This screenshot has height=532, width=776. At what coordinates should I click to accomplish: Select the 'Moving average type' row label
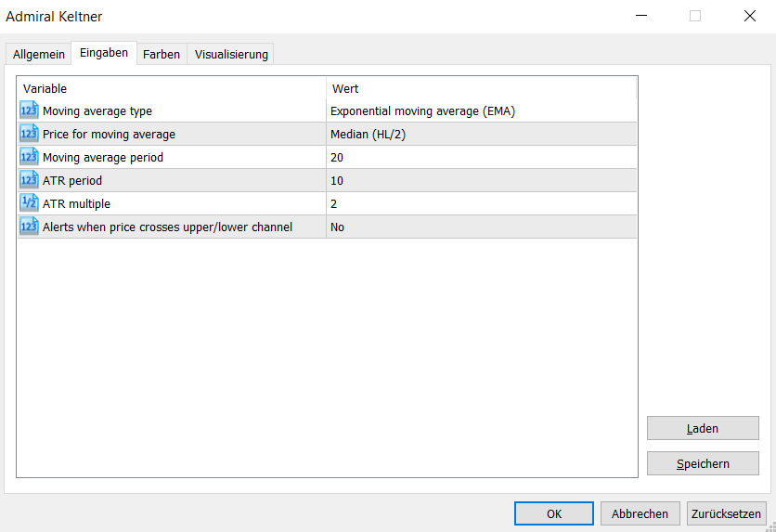point(97,111)
